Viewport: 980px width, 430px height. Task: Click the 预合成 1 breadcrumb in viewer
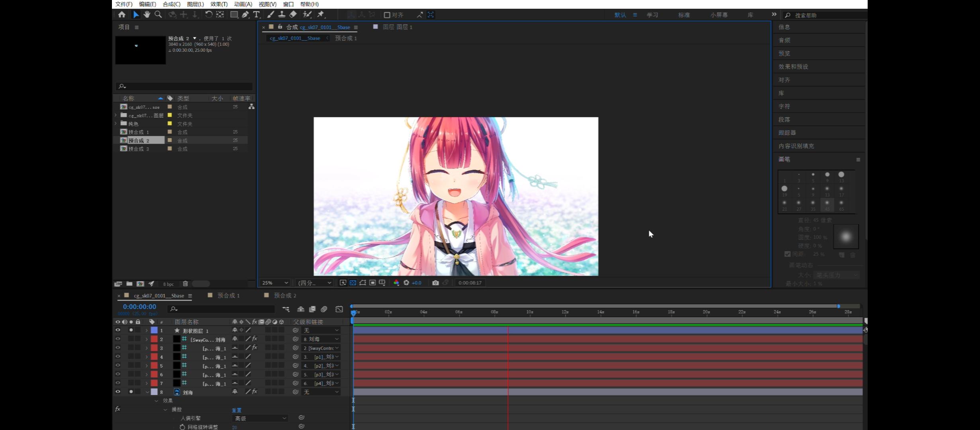(x=346, y=38)
